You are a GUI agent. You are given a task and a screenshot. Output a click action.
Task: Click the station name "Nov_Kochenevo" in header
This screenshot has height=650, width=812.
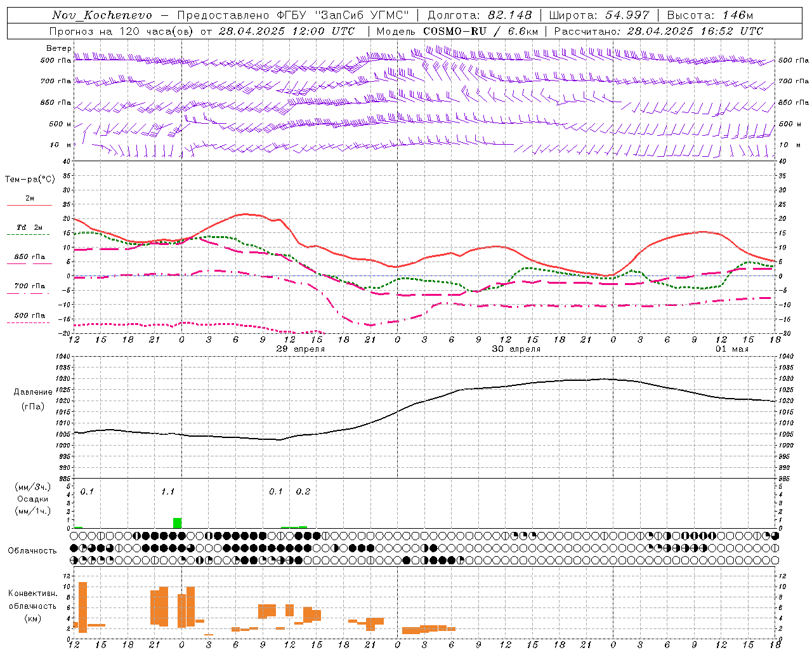(x=102, y=15)
